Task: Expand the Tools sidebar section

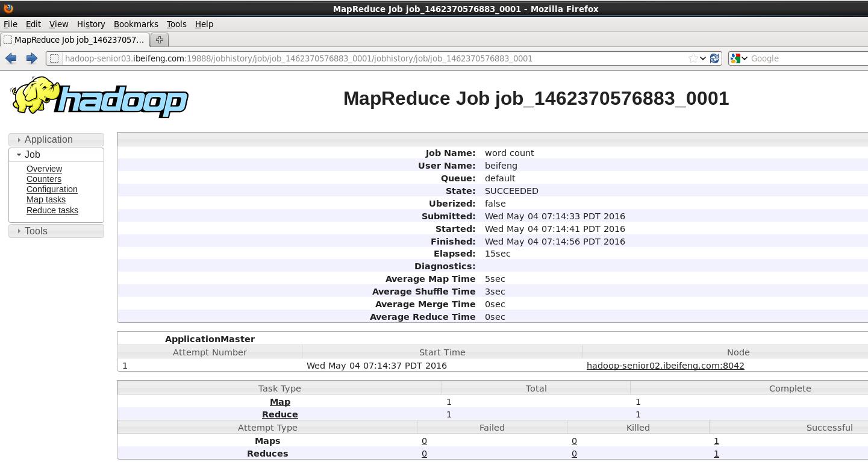Action: coord(56,231)
